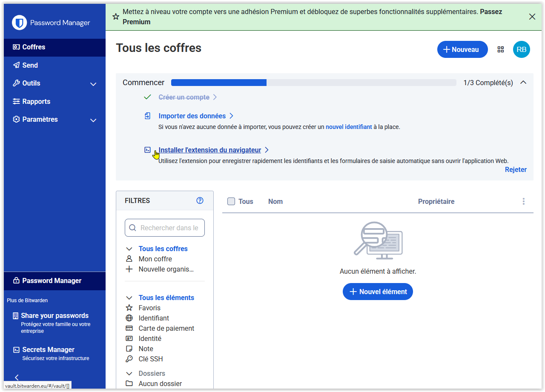Click the Aucun dossier folder icon

click(x=129, y=383)
